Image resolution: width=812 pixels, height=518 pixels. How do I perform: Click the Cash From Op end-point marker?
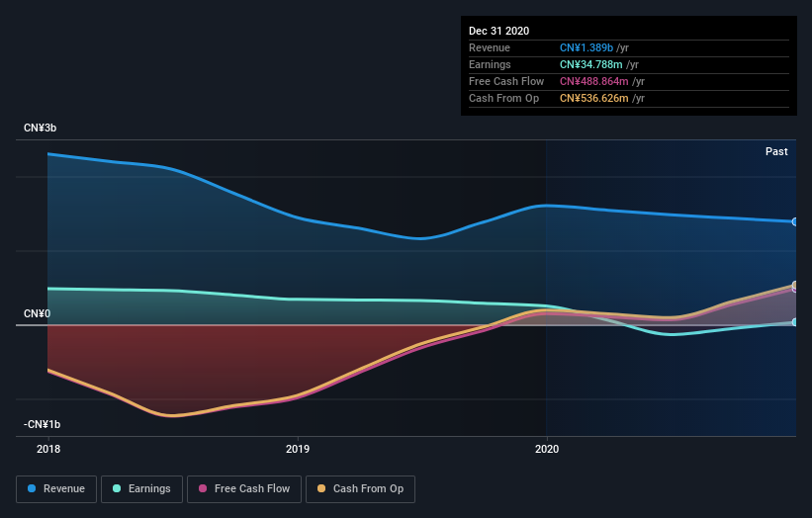(795, 285)
